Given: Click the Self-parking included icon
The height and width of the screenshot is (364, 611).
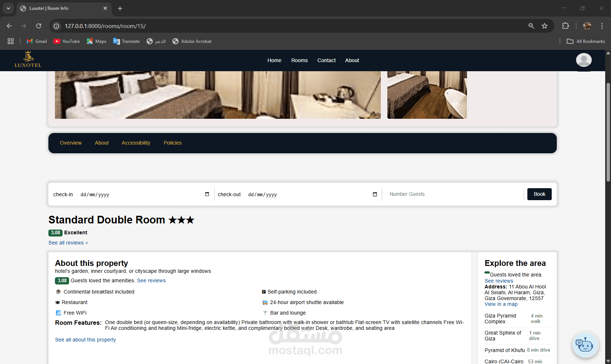Looking at the screenshot, I should click(x=264, y=292).
